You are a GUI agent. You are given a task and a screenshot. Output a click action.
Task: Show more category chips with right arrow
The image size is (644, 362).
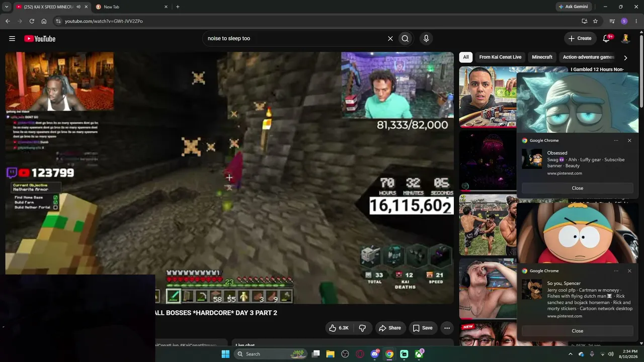pos(625,58)
